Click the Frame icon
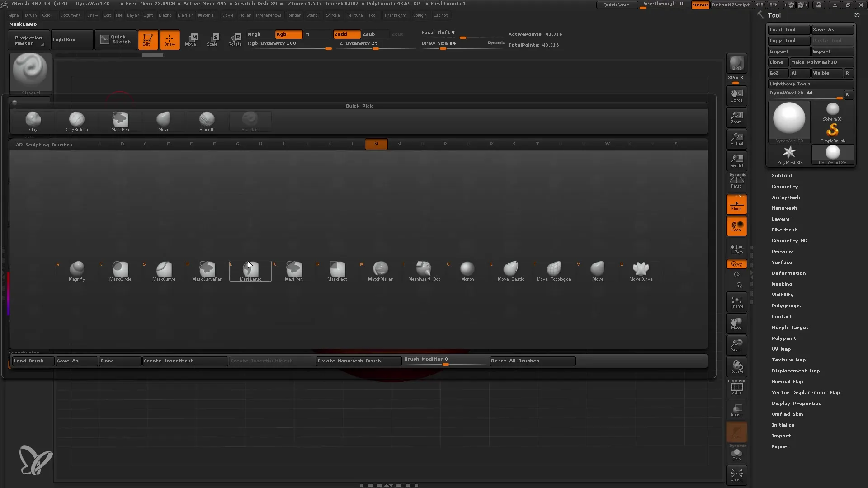The height and width of the screenshot is (488, 868). [x=736, y=302]
